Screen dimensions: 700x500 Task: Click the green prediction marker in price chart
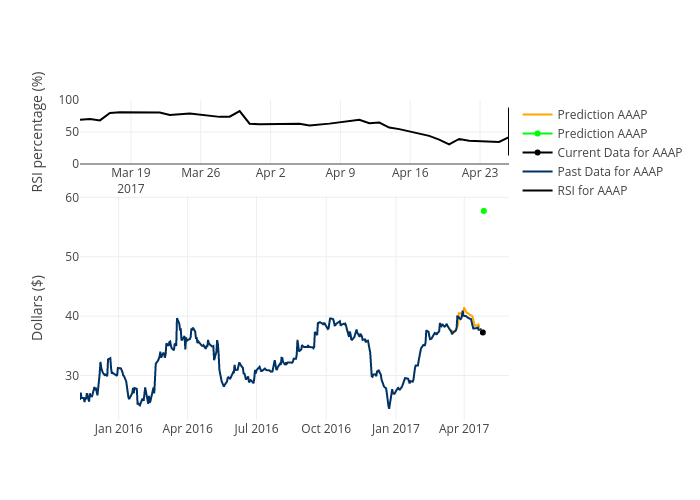click(x=484, y=211)
